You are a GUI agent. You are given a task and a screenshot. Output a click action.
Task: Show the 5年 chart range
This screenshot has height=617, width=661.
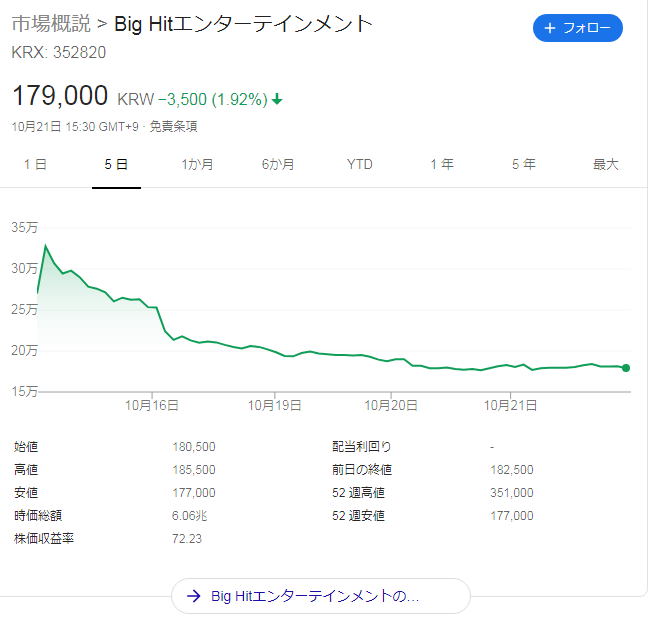pos(524,164)
